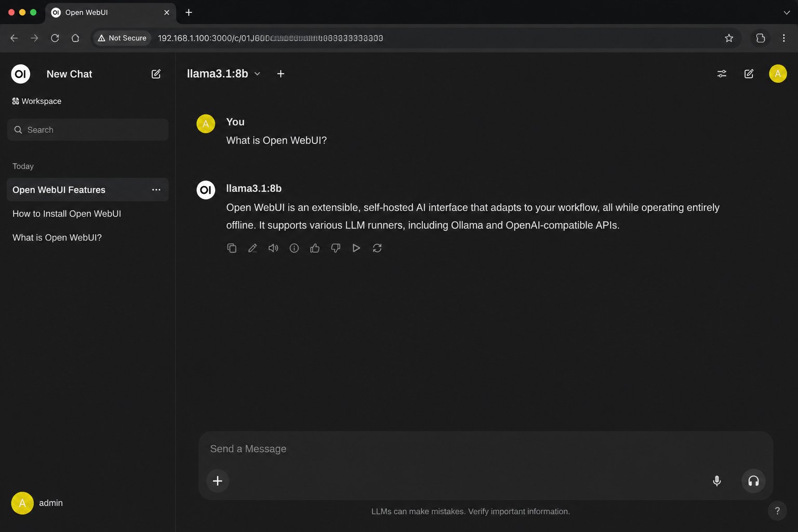Open the browser home page
798x532 pixels.
tap(75, 38)
